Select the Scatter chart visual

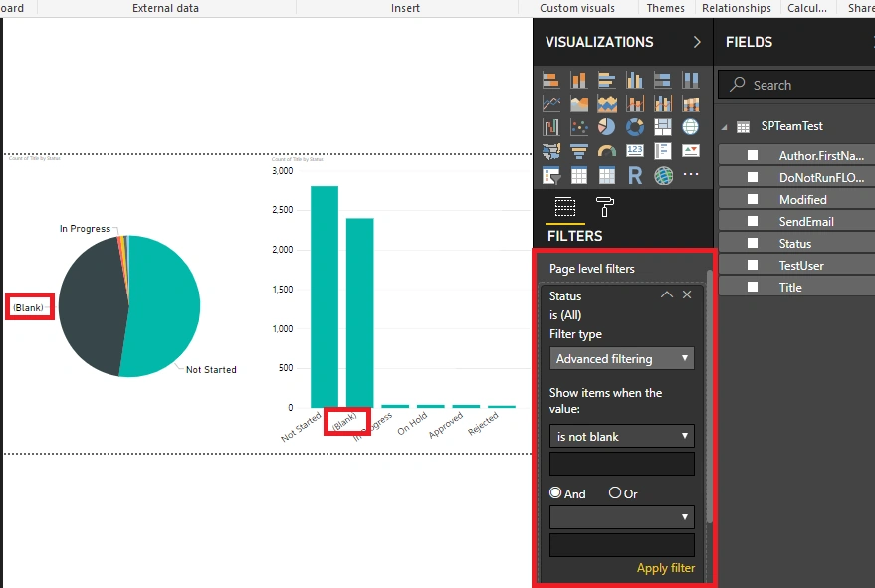(x=578, y=127)
